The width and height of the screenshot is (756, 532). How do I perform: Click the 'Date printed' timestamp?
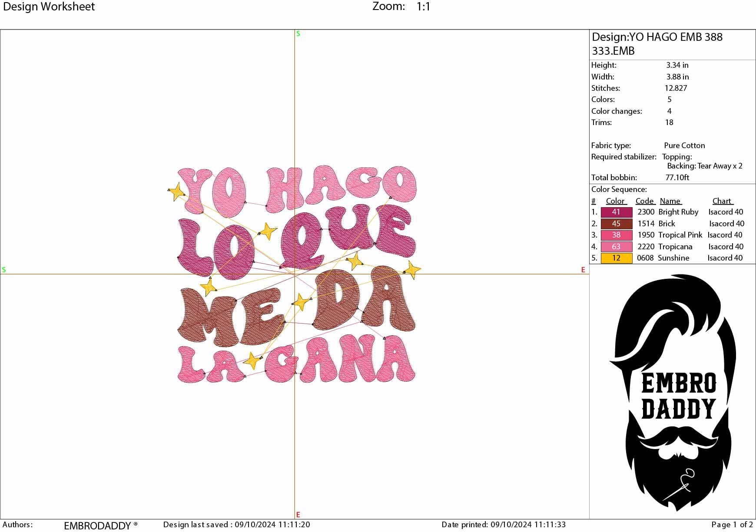click(504, 525)
